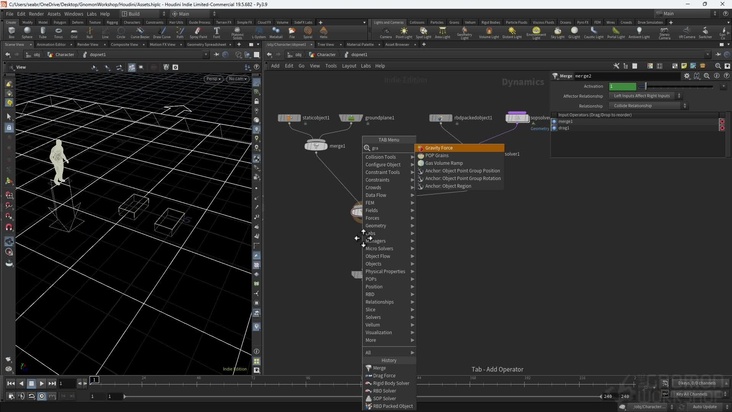Switch to the Rigid Bodies shelf tab
This screenshot has width=732, height=412.
coord(491,22)
